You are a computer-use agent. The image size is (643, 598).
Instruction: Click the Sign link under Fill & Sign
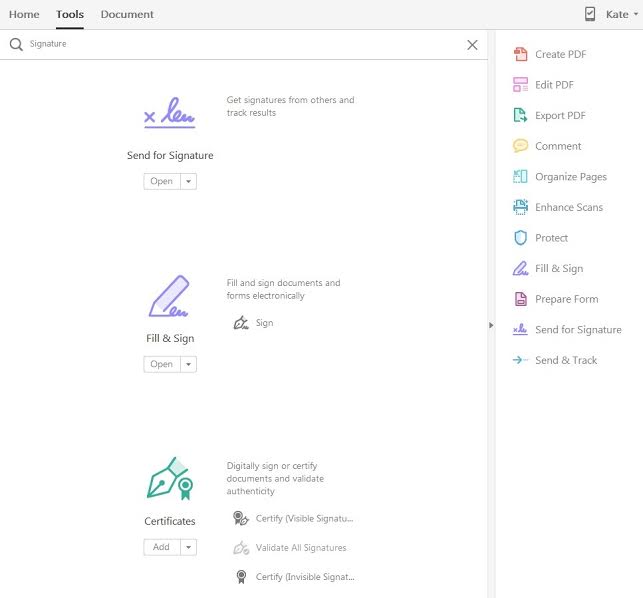coord(264,323)
